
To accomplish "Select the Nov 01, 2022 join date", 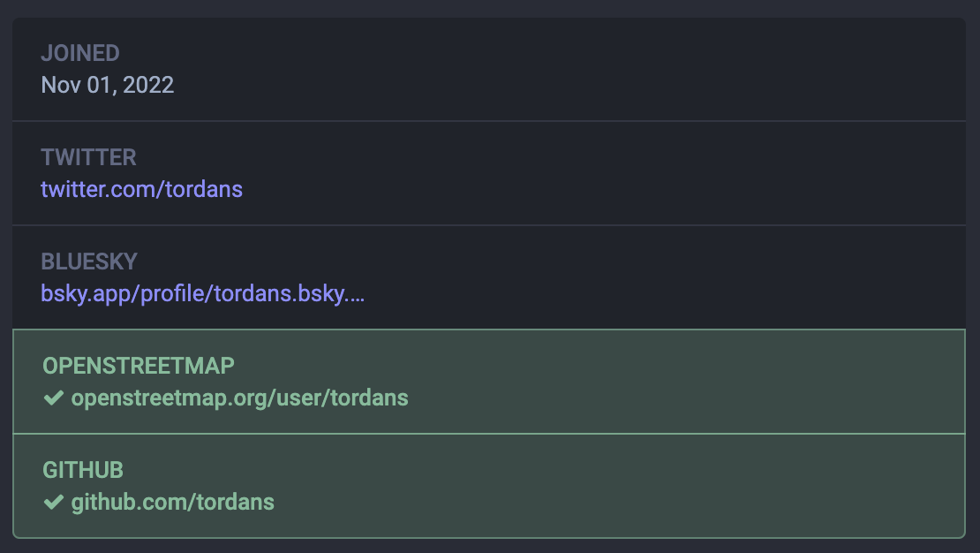I will (107, 85).
